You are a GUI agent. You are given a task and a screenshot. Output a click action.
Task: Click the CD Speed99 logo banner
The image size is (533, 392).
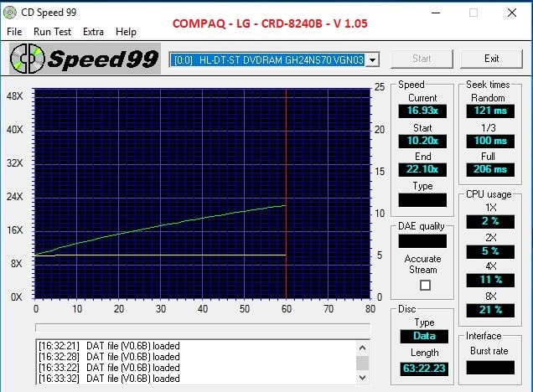(x=85, y=59)
